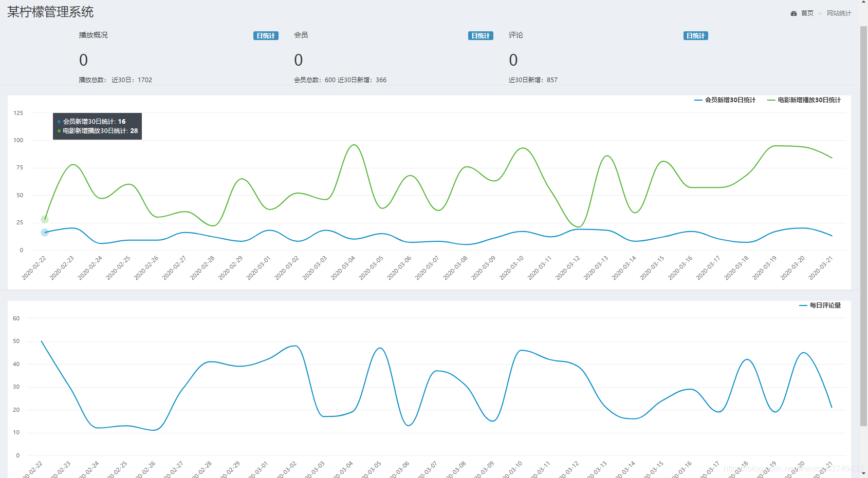Screen dimensions: 868x478
Task: Click the 60 label on comments chart
Action: click(x=16, y=318)
